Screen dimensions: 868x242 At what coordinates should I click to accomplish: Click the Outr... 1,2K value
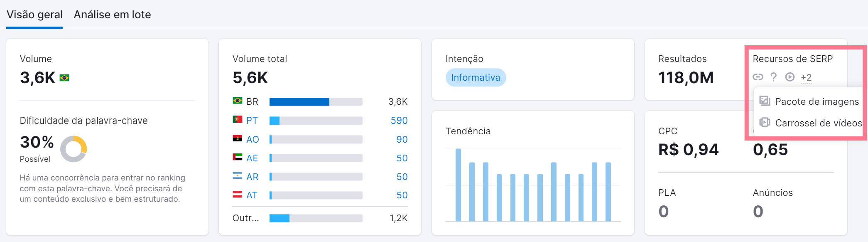coord(399,218)
